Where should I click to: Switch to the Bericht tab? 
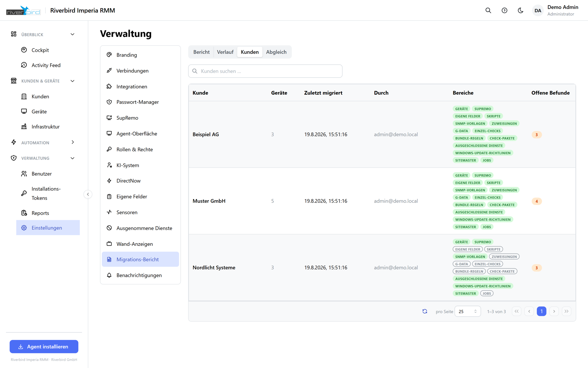(x=201, y=52)
